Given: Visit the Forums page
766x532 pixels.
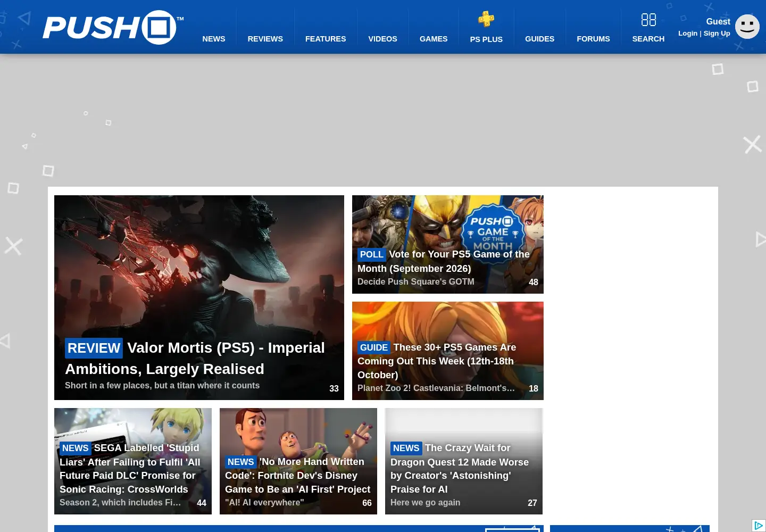Looking at the screenshot, I should click(x=594, y=39).
